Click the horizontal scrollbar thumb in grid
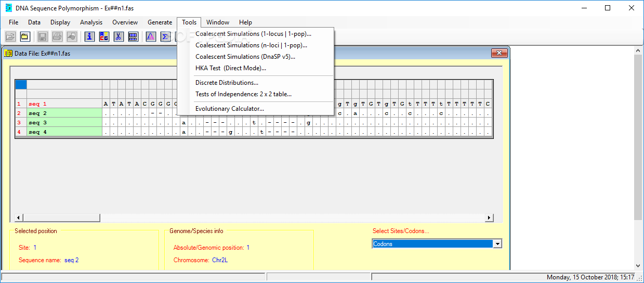 click(61, 218)
